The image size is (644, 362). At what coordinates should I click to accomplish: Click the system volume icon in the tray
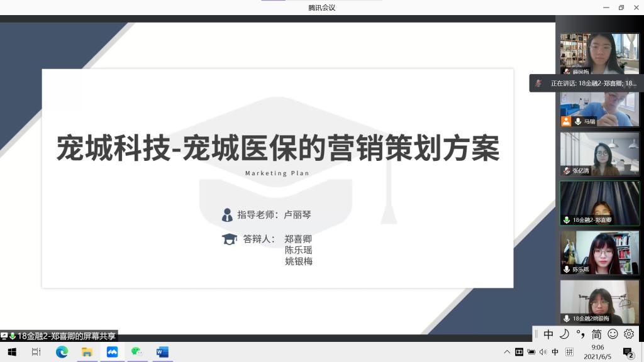543,352
